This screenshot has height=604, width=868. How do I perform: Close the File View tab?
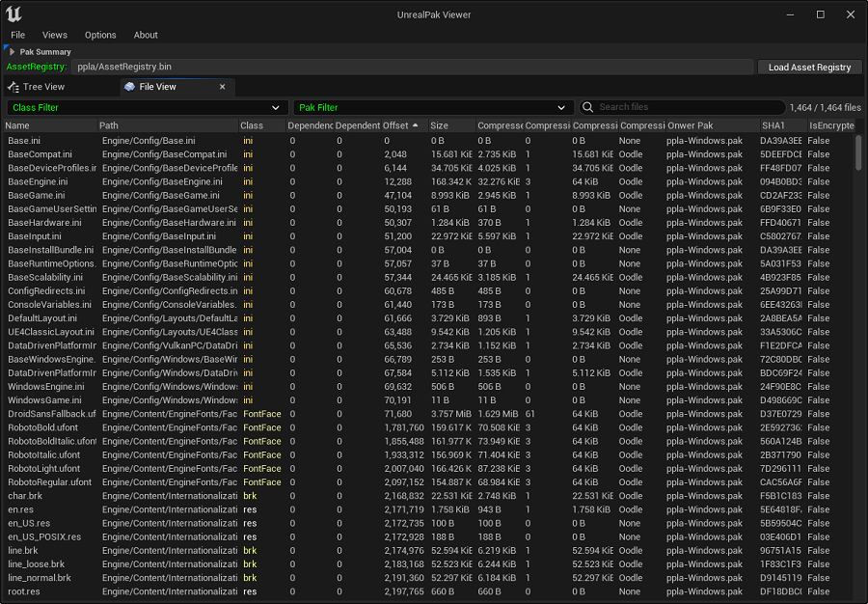pos(222,87)
